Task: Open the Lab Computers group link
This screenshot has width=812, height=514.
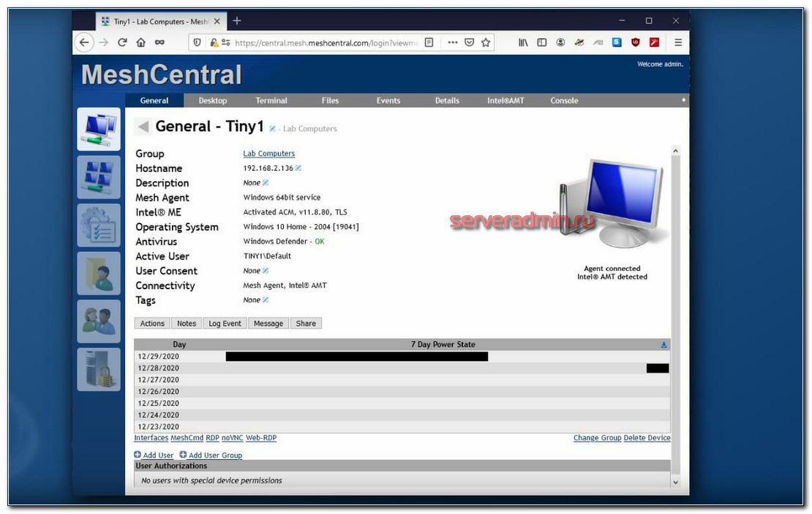Action: click(268, 154)
